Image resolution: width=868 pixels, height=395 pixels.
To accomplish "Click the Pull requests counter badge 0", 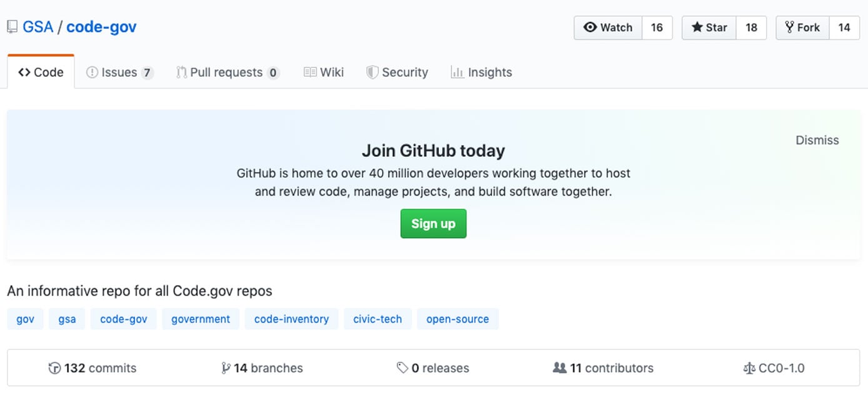I will [x=273, y=73].
